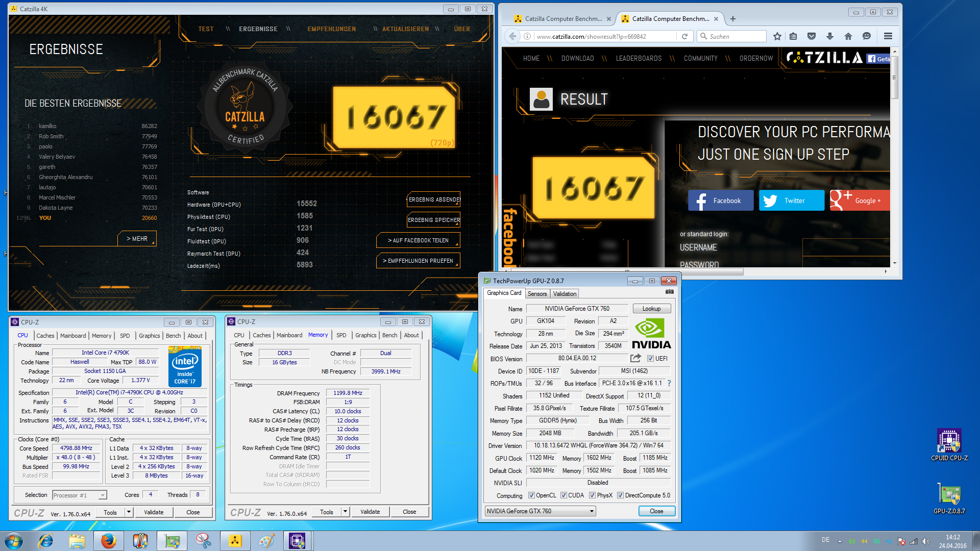This screenshot has width=980, height=551.
Task: Click the Show Desktop strip at taskbar end
Action: coord(976,541)
